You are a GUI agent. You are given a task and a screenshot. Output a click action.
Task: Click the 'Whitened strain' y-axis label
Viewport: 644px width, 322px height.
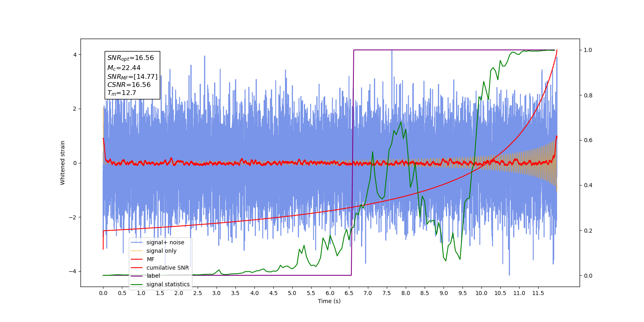point(63,163)
